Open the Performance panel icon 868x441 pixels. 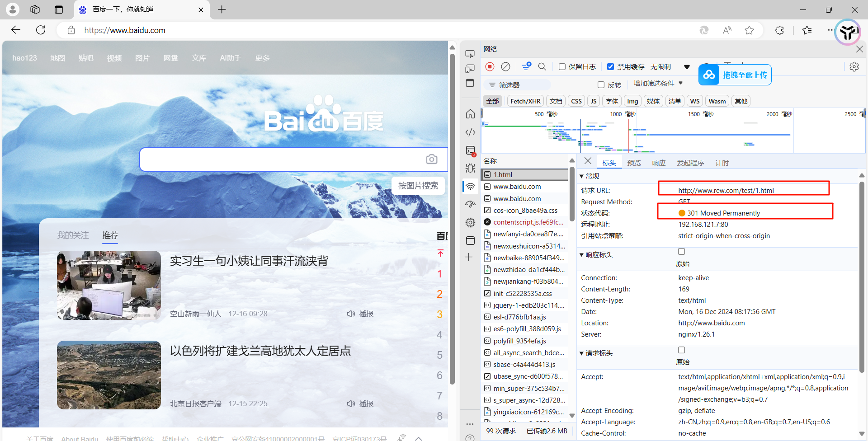470,204
